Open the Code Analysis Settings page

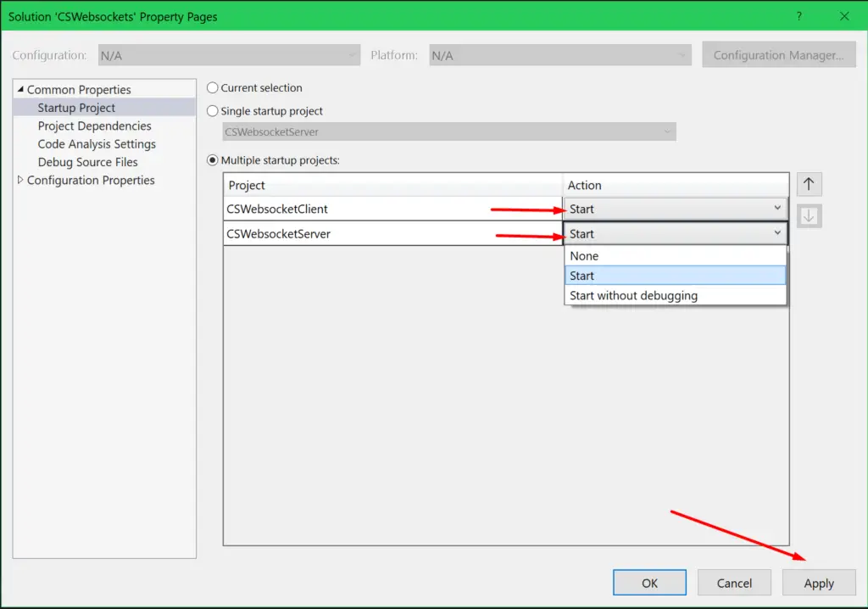coord(96,143)
